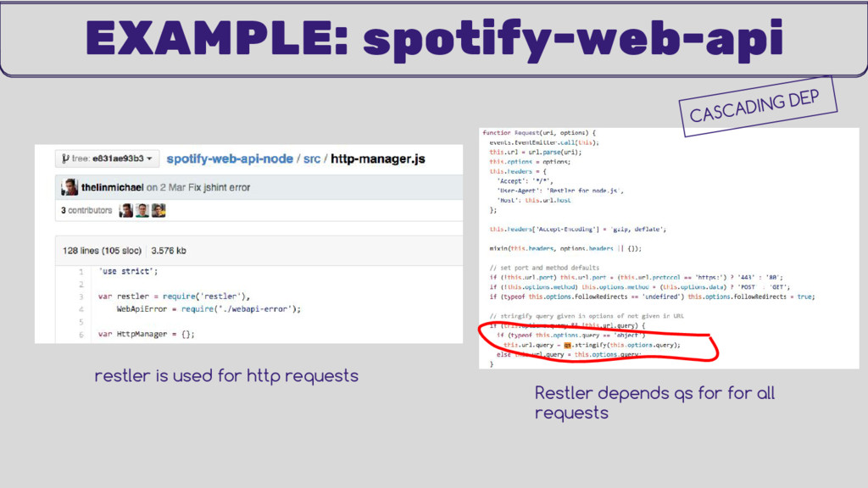
Task: Click the highlighted qs token in code
Action: point(567,346)
